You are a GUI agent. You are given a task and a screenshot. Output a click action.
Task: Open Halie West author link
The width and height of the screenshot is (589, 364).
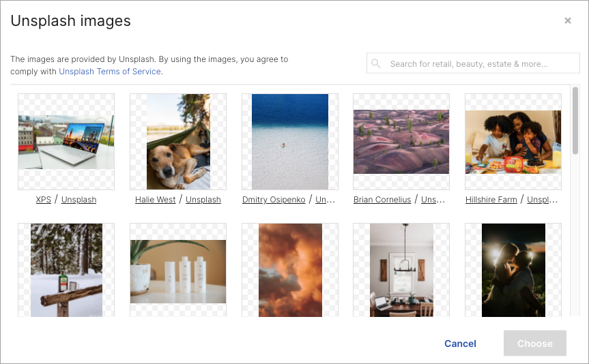click(156, 200)
